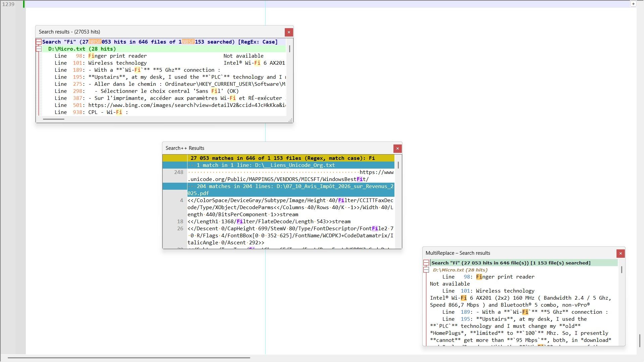The width and height of the screenshot is (644, 362).
Task: Close the Search++ Results panel
Action: 397,148
